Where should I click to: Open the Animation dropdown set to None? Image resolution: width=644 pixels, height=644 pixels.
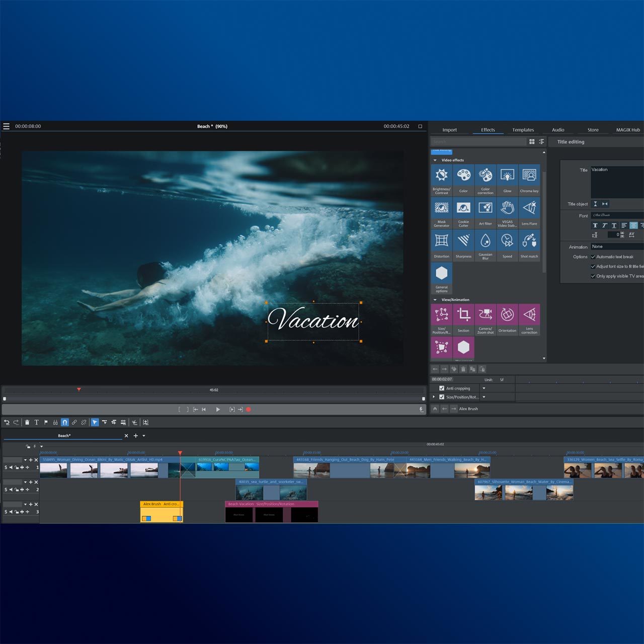coord(617,247)
